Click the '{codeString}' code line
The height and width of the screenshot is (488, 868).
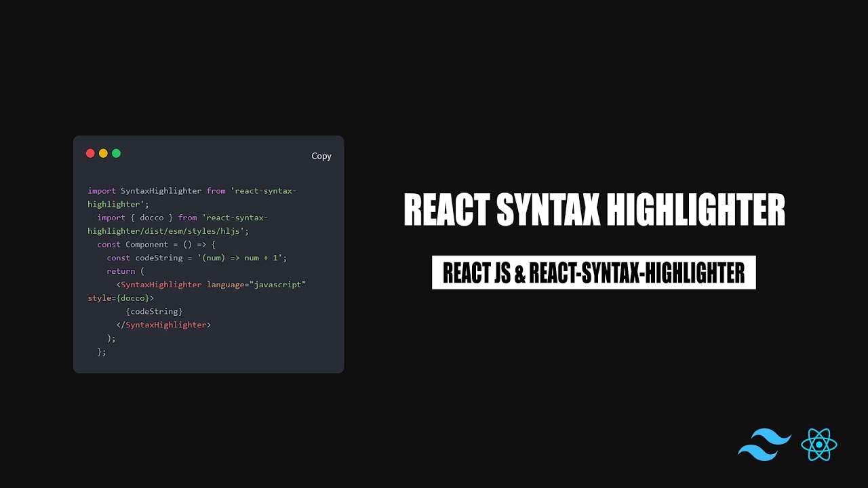154,311
